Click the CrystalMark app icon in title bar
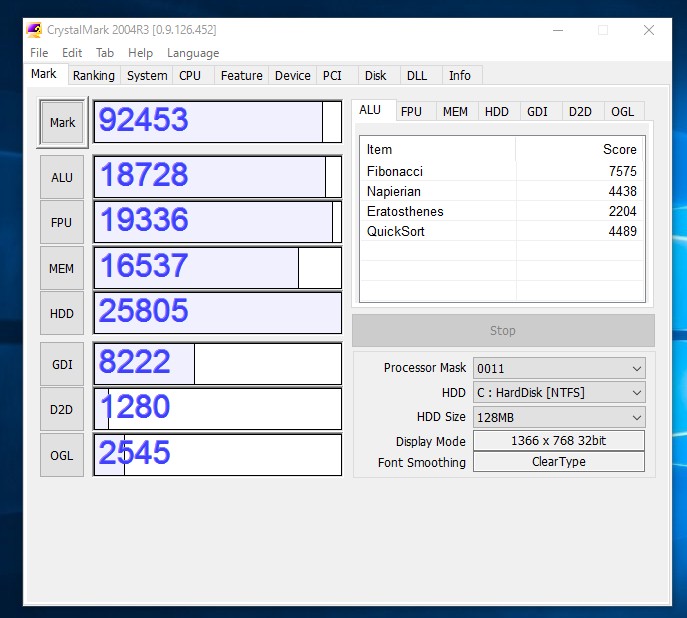687x618 pixels. click(x=34, y=30)
